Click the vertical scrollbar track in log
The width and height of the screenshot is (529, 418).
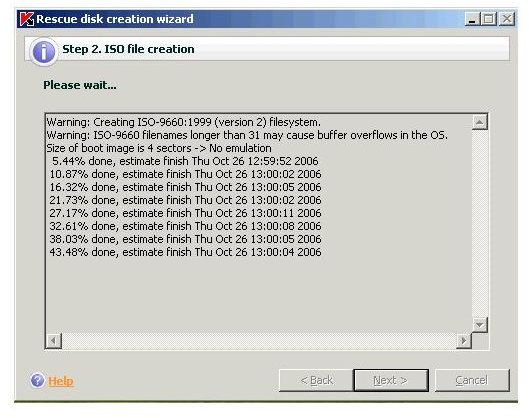[x=480, y=223]
